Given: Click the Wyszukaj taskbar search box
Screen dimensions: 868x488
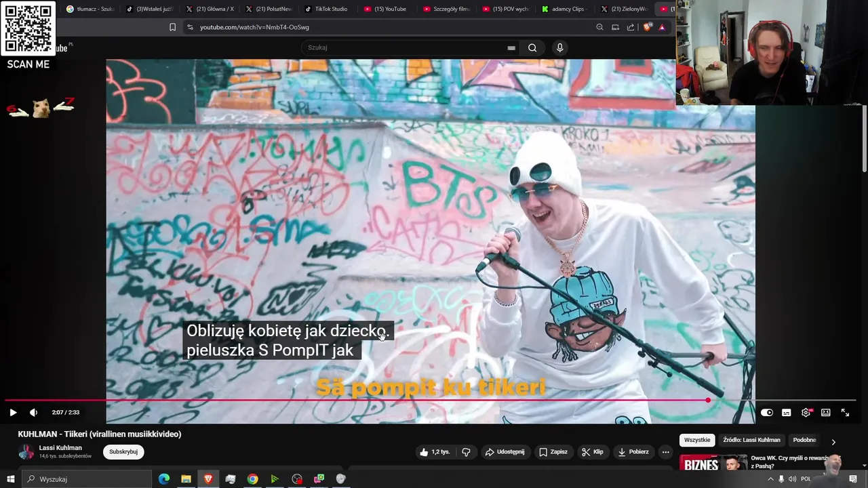Looking at the screenshot, I should coord(87,479).
